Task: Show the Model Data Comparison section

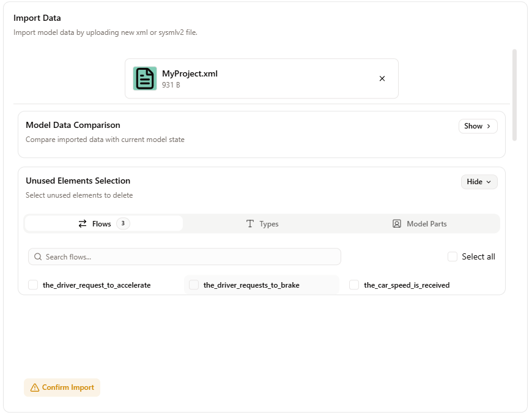Action: coord(478,126)
